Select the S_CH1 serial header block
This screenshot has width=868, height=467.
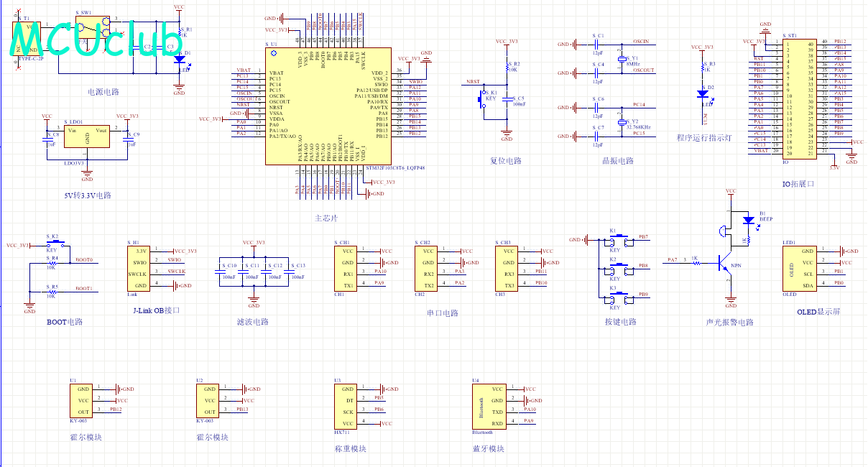345,269
